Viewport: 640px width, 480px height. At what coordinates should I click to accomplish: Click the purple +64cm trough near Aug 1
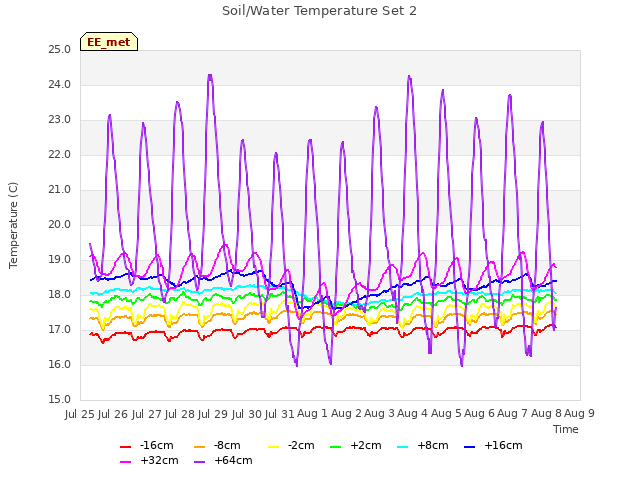pos(296,364)
